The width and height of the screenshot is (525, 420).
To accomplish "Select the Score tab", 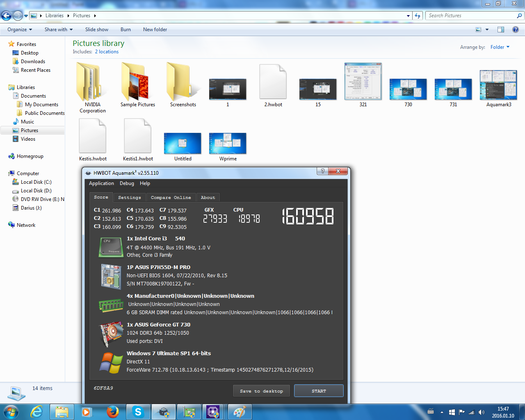I will (101, 197).
